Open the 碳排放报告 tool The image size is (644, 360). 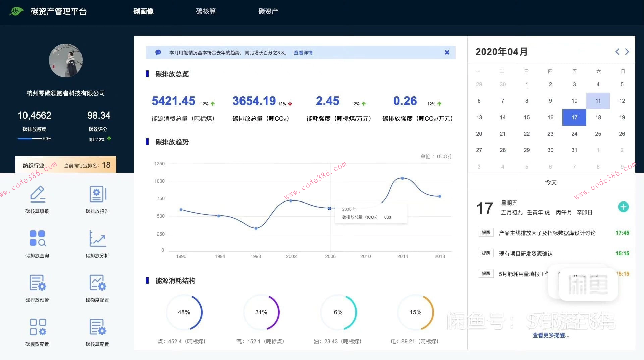tap(97, 199)
